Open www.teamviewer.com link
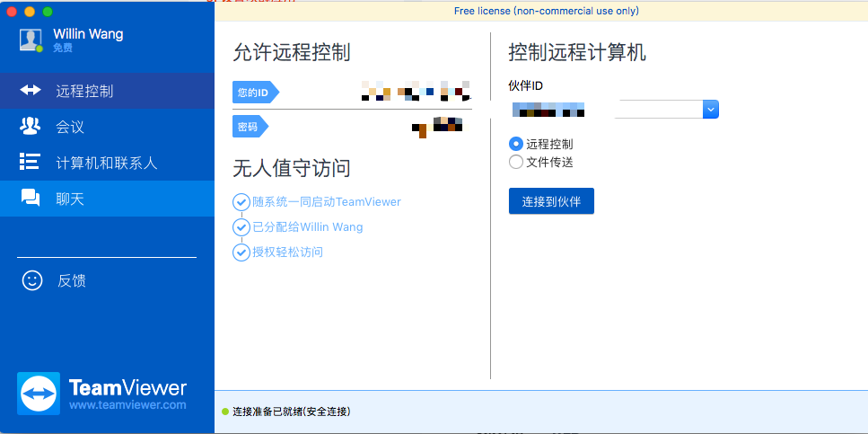 point(127,404)
